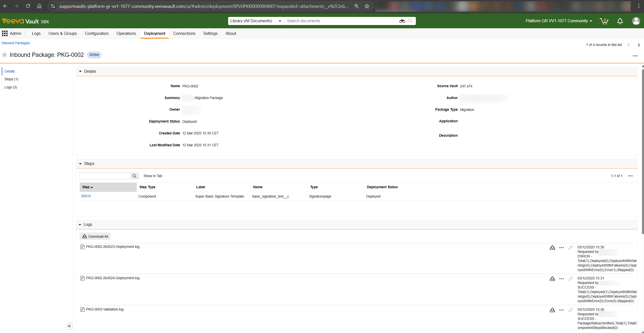Viewport: 644px width, 333px height.
Task: Collapse the Details section
Action: [x=80, y=72]
